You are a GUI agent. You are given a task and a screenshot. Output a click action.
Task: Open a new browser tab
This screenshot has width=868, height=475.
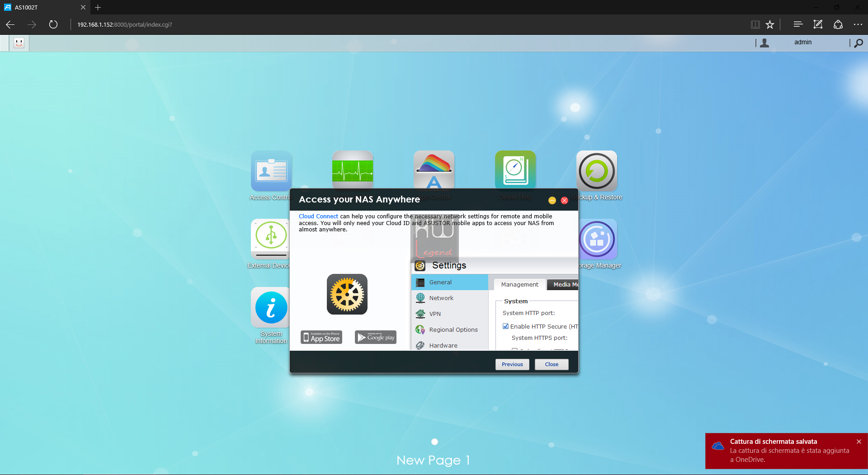(98, 7)
